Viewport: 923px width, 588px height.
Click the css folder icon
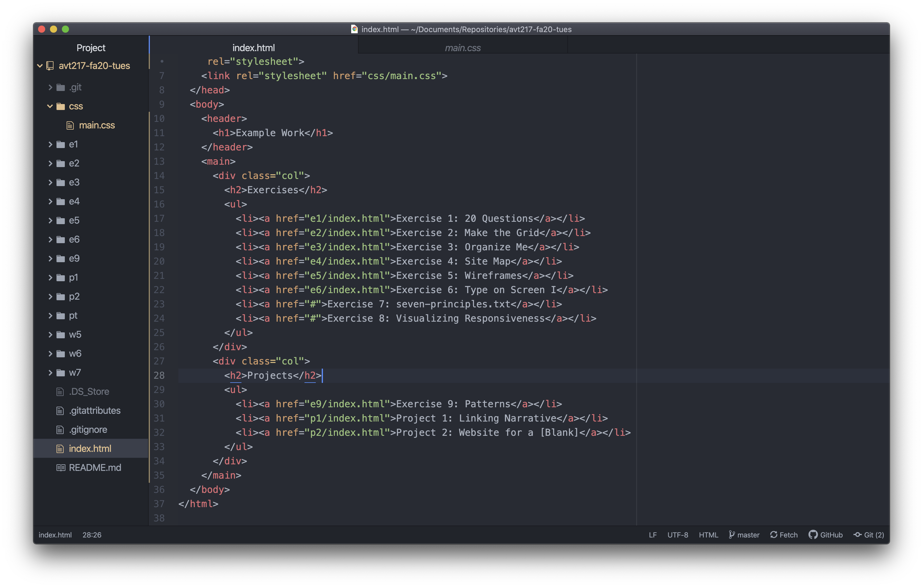[61, 106]
